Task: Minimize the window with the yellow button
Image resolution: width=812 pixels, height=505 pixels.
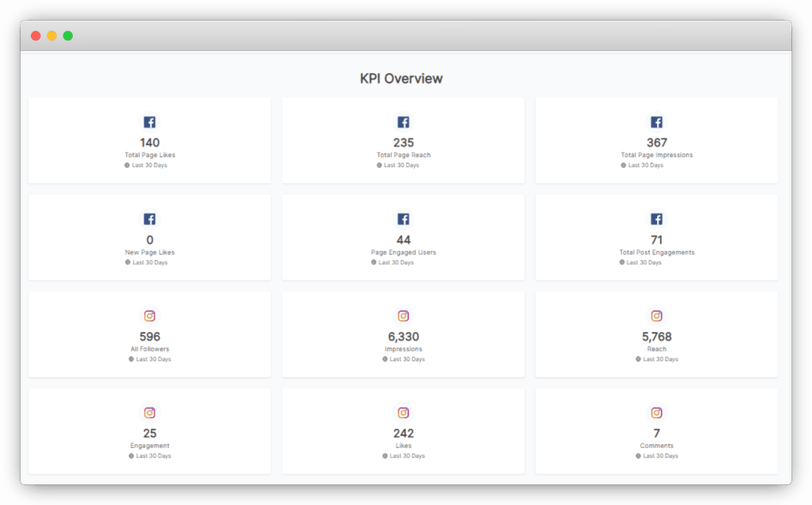Action: coord(52,36)
